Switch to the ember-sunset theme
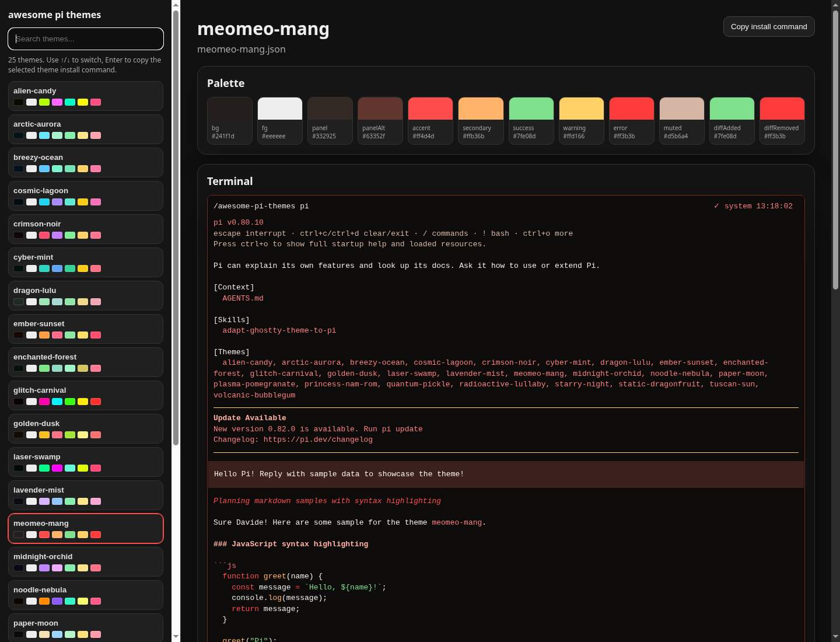Screen dimensions: 840x642 click(86, 329)
